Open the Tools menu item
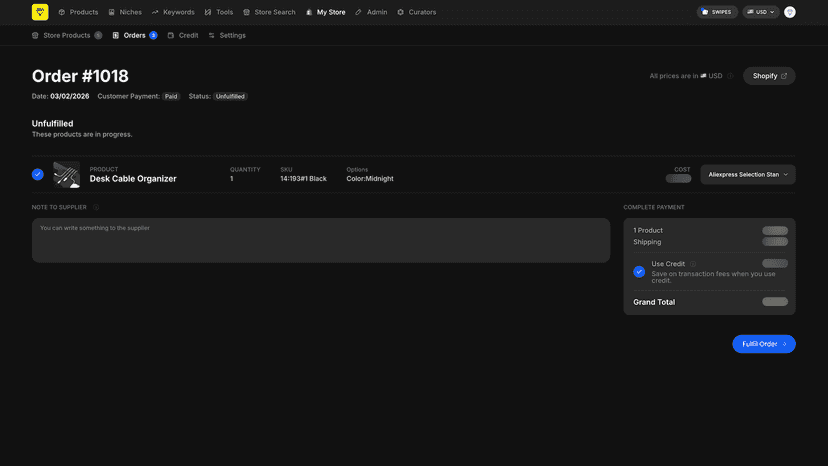This screenshot has height=466, width=828. [x=219, y=12]
